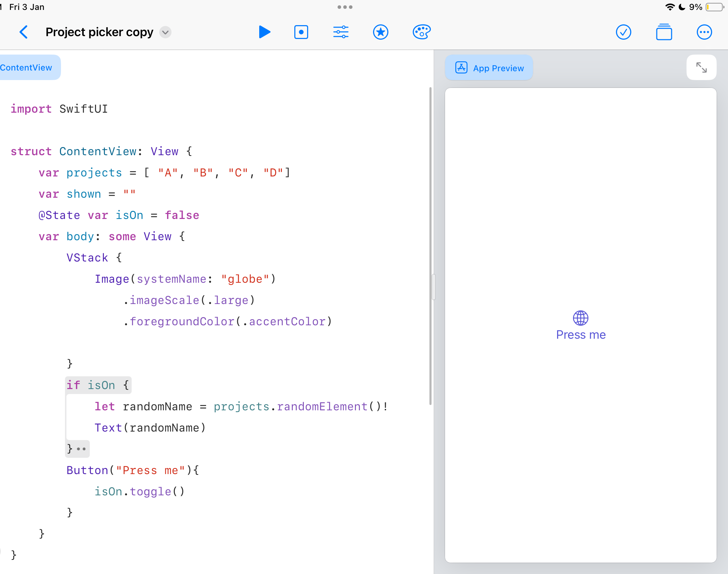Click the 'var body: some View {' line
The image size is (728, 574).
coord(112,236)
